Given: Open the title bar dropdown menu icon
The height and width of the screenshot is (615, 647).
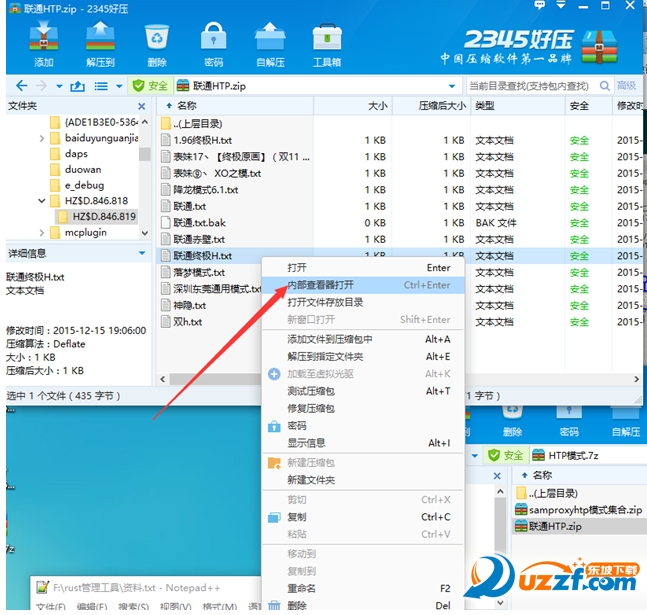Looking at the screenshot, I should pyautogui.click(x=561, y=5).
